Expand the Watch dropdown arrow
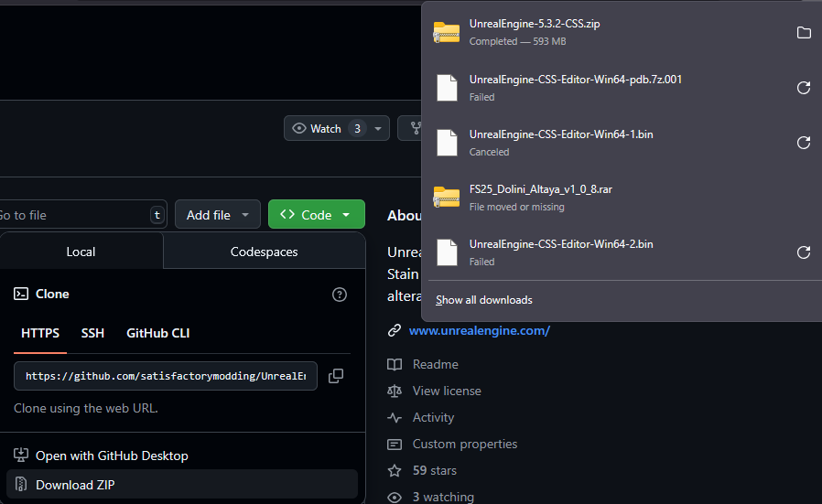The width and height of the screenshot is (822, 504). click(378, 128)
